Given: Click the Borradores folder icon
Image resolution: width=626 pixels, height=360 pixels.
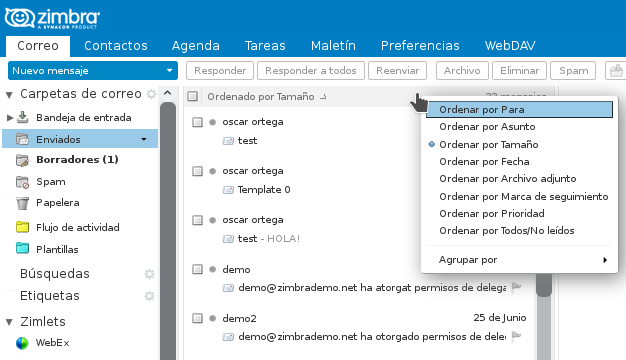Looking at the screenshot, I should coord(22,160).
